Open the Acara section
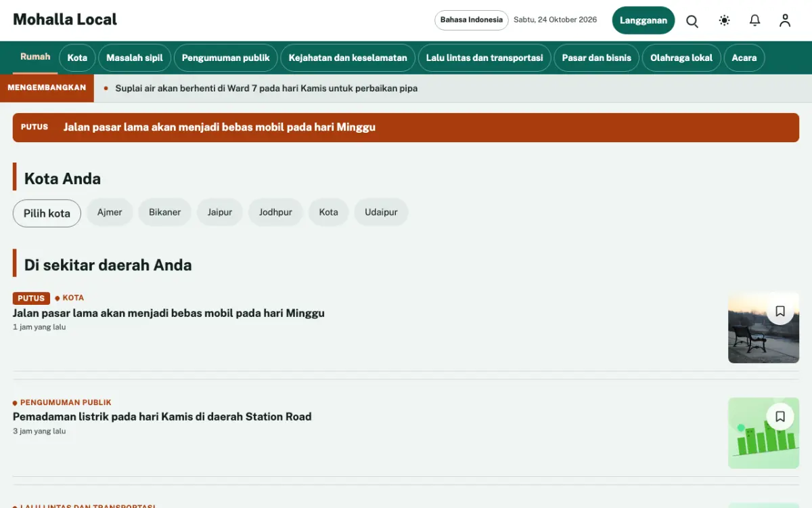The width and height of the screenshot is (812, 508). [744, 58]
